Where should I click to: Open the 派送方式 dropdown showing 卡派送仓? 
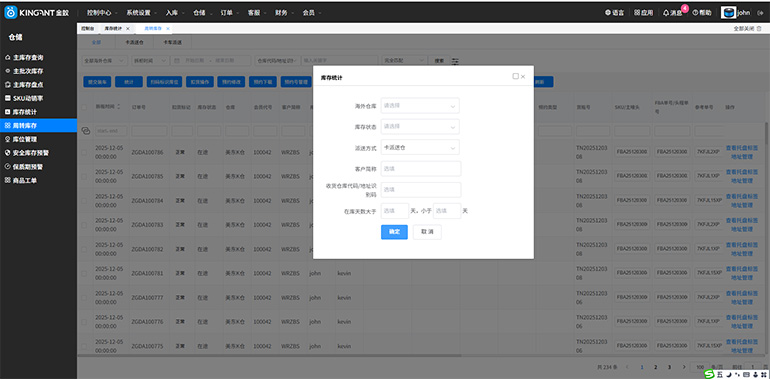[420, 147]
